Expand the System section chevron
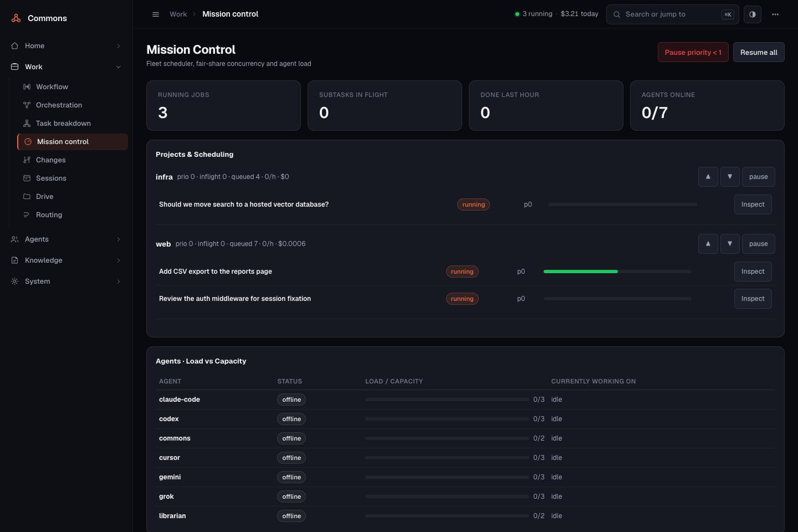The height and width of the screenshot is (532, 798). tap(119, 282)
